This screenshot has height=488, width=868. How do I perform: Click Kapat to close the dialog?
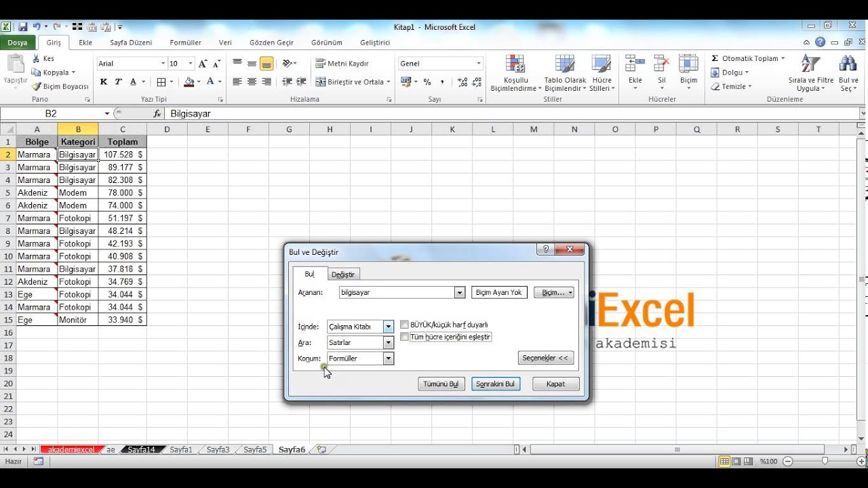coord(555,384)
